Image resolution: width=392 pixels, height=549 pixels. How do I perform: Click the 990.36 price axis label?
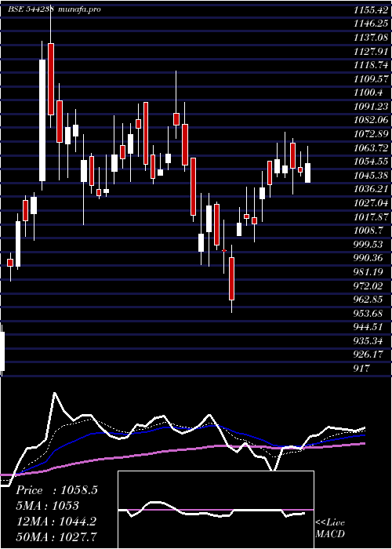pyautogui.click(x=368, y=258)
